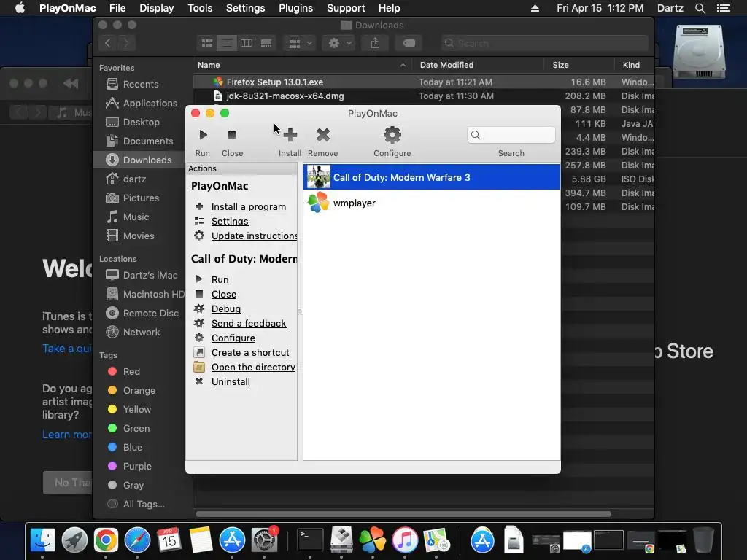Open Terminal from the Dock
The image size is (747, 560).
click(x=310, y=540)
